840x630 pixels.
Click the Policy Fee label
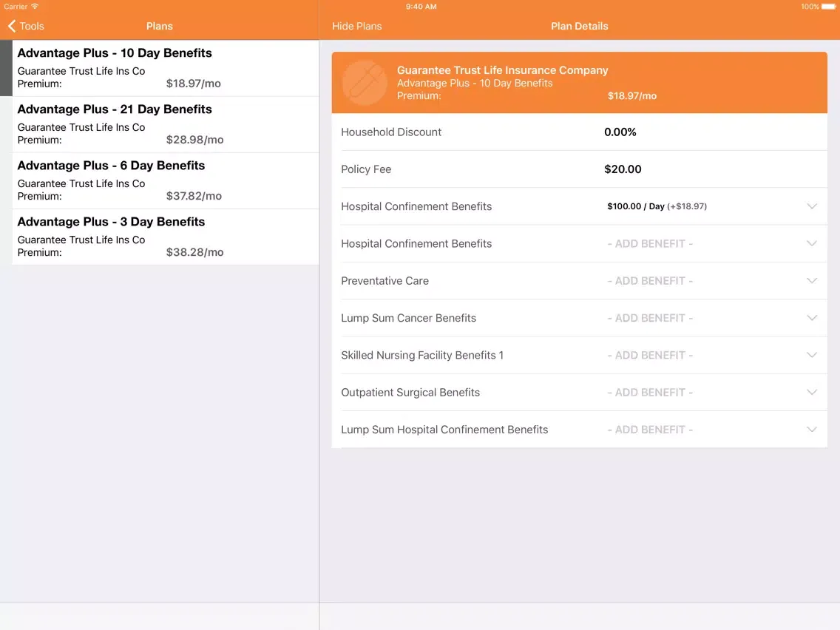click(366, 169)
